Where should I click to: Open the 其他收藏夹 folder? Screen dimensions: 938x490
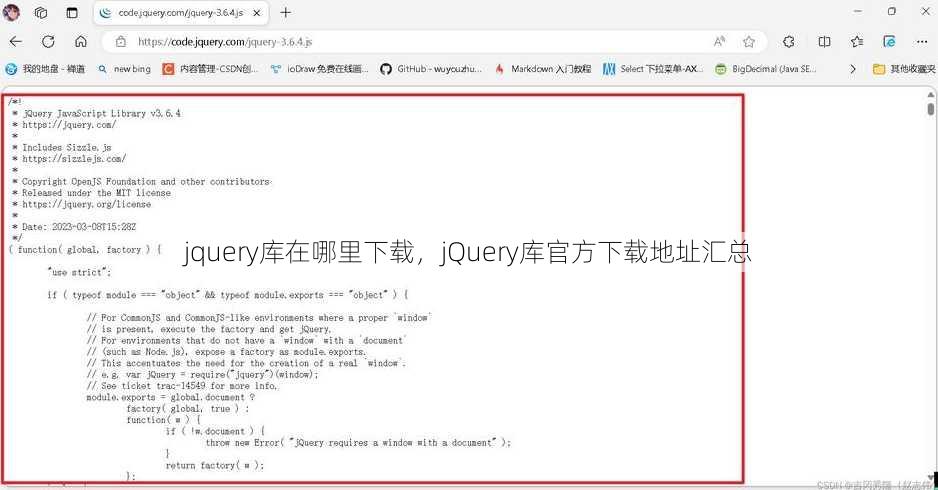tap(904, 69)
